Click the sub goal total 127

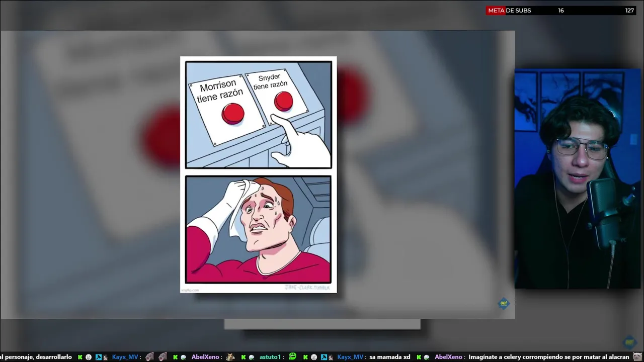[629, 10]
